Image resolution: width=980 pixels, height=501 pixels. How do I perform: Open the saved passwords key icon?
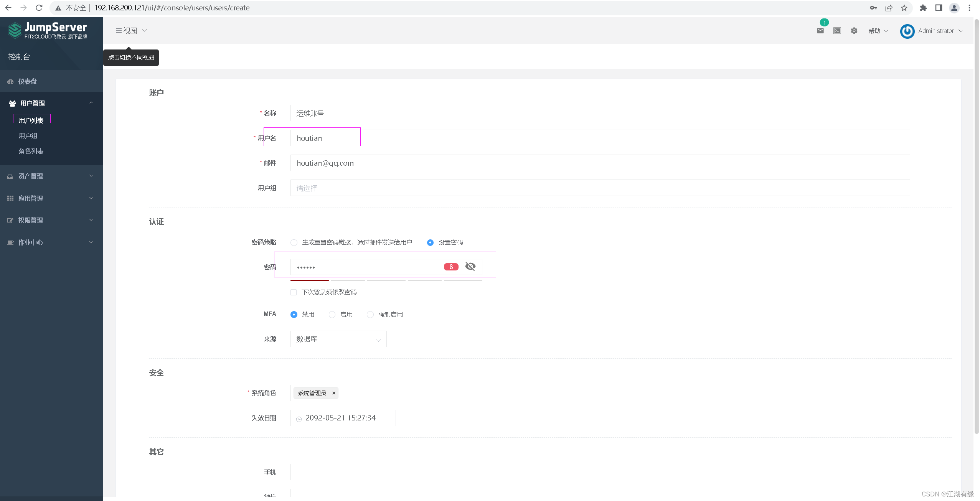pos(873,8)
